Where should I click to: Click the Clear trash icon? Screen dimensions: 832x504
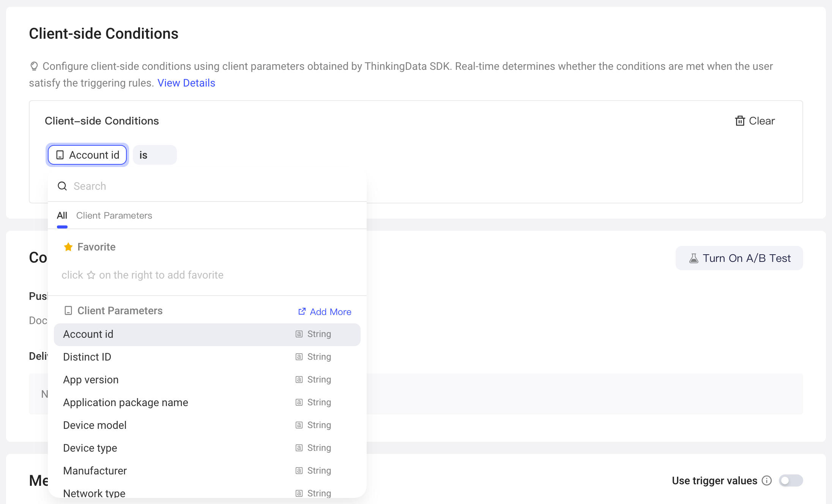(x=740, y=121)
